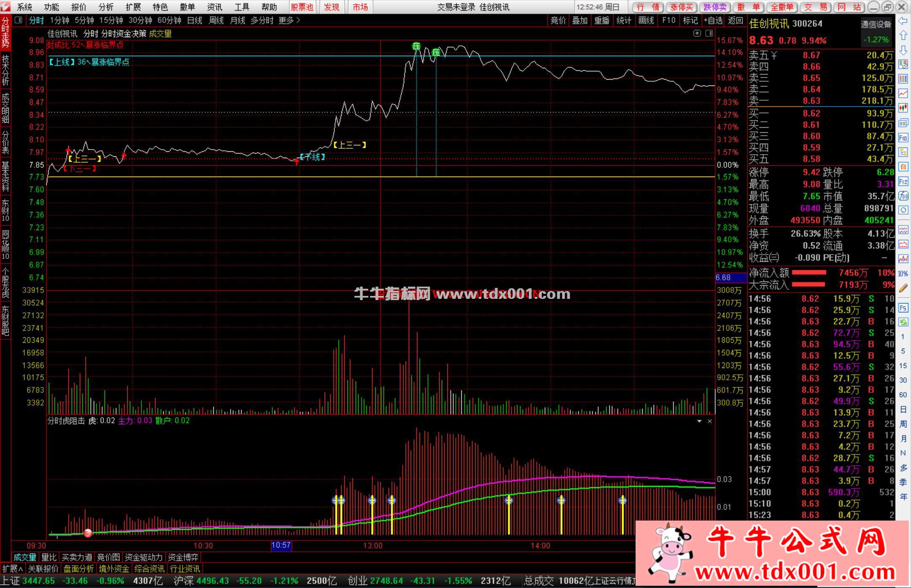Click the orange 自 icon in the right sidebar
911x588 pixels.
click(x=903, y=167)
